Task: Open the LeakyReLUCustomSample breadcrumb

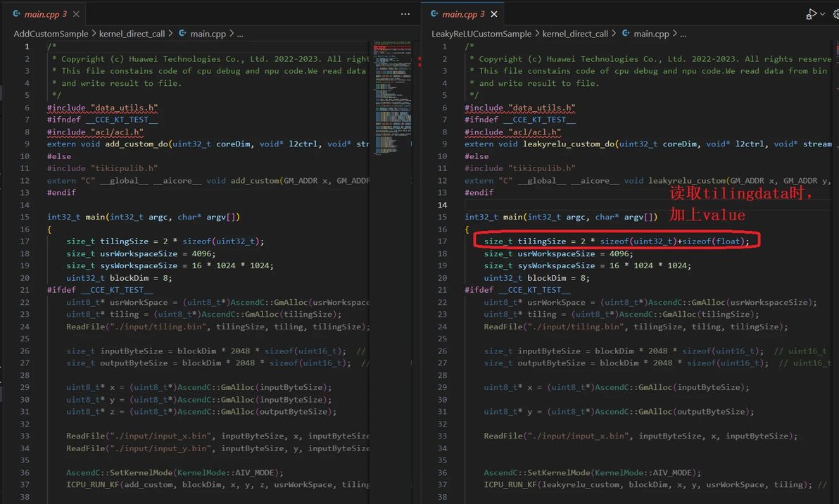Action: point(481,34)
